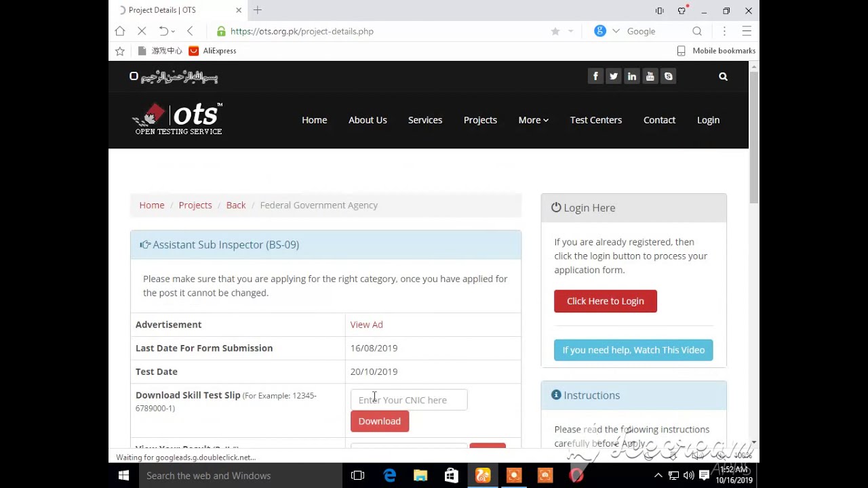
Task: Click the red Download button
Action: pyautogui.click(x=380, y=421)
